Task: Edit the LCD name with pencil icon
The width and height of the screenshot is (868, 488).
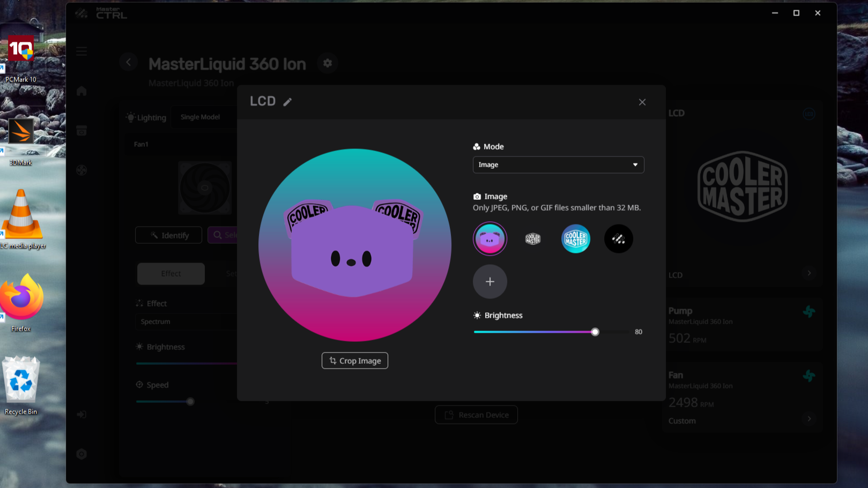Action: pyautogui.click(x=287, y=102)
